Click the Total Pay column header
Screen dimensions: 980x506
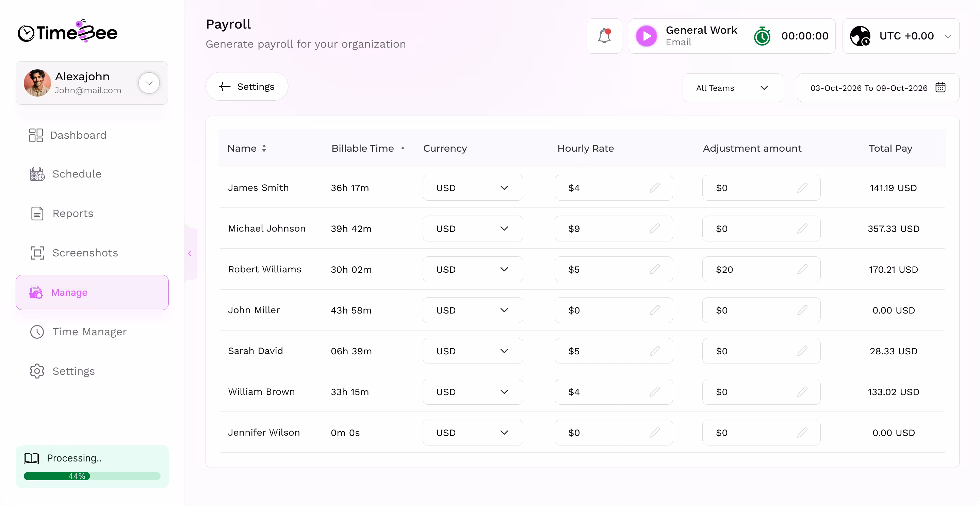[x=890, y=148]
